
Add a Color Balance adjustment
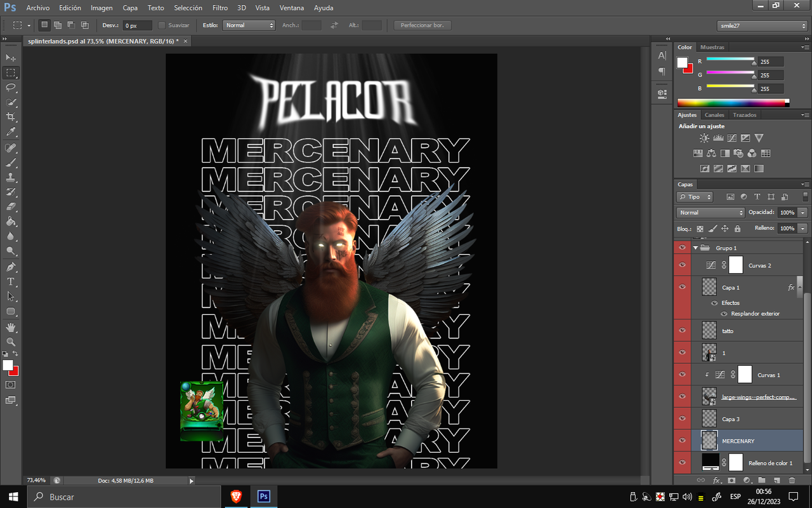click(x=711, y=153)
